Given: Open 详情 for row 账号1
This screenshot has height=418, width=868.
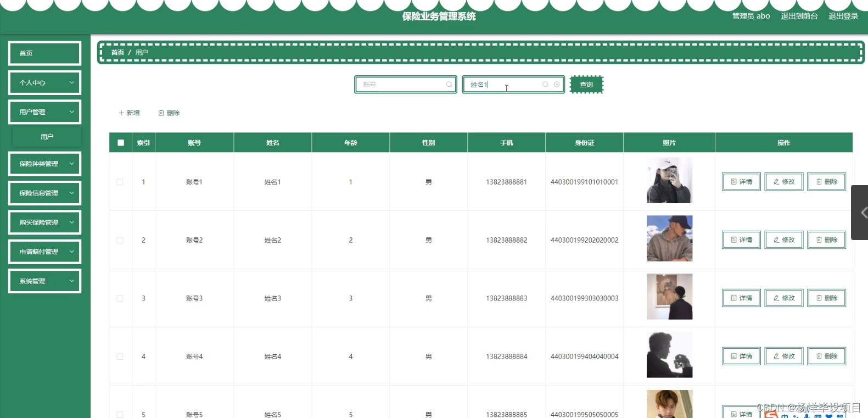Looking at the screenshot, I should click(x=741, y=182).
